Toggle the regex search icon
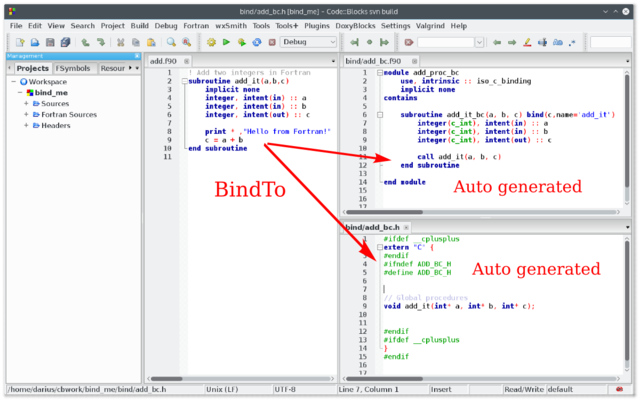This screenshot has height=401, width=640. 572,42
